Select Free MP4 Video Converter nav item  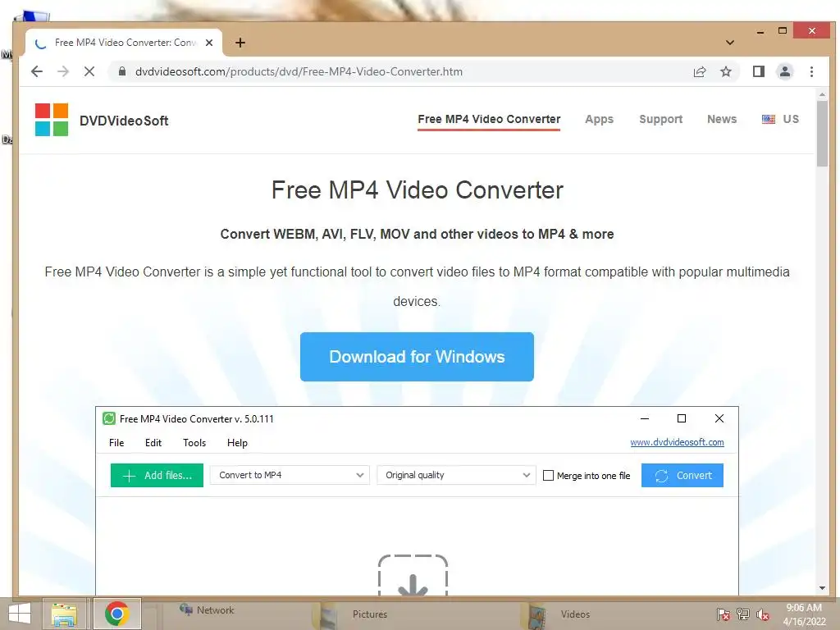pos(489,119)
